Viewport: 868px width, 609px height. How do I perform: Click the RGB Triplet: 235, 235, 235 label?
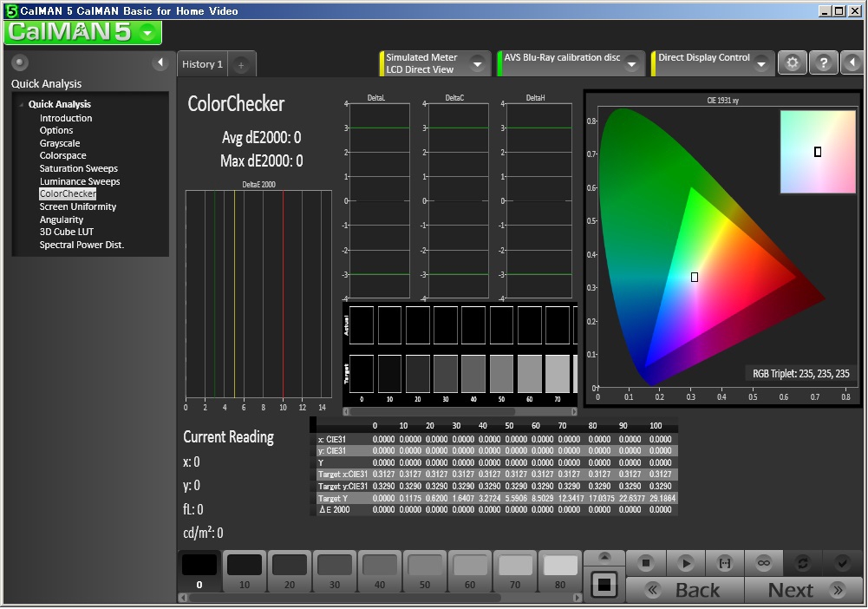click(800, 374)
